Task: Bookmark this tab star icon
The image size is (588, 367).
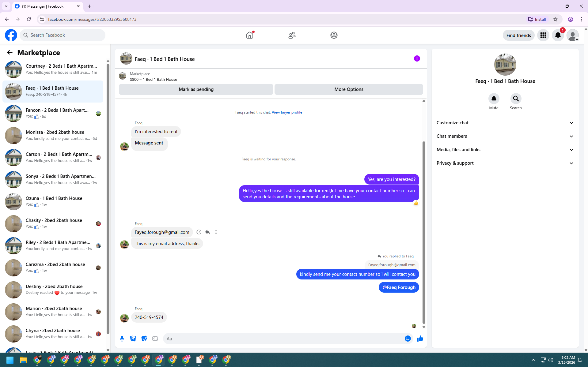Action: tap(555, 19)
